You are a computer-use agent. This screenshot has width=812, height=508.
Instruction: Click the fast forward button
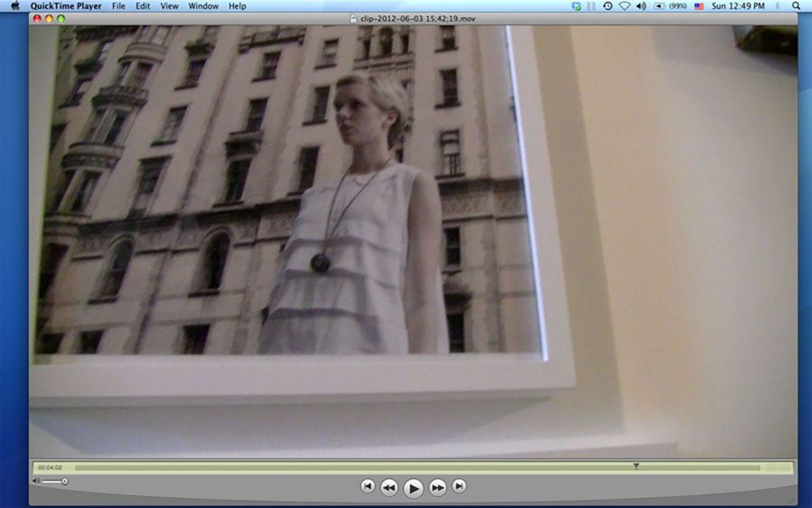pyautogui.click(x=437, y=487)
